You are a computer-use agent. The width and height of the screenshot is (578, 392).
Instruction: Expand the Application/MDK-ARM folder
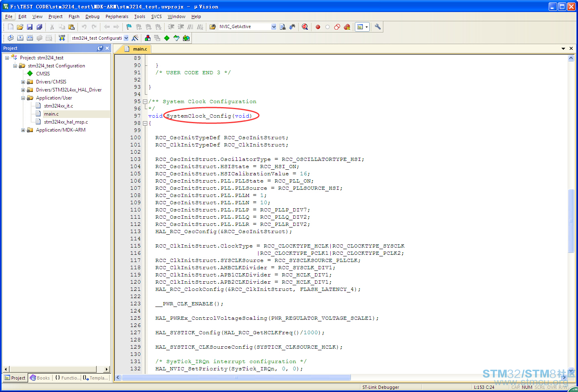tap(23, 130)
